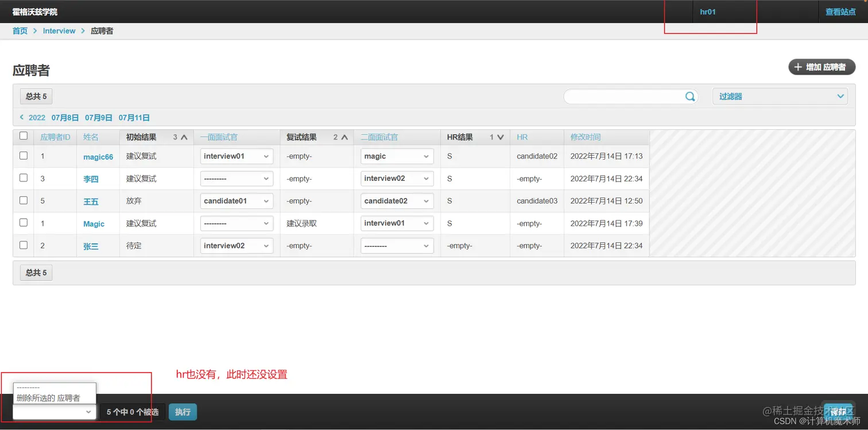This screenshot has height=430, width=868.
Task: Sort by 复试结果 column header text
Action: 301,137
